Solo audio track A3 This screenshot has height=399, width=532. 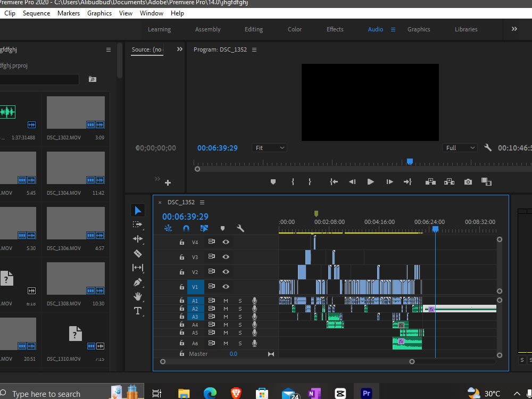(x=240, y=316)
